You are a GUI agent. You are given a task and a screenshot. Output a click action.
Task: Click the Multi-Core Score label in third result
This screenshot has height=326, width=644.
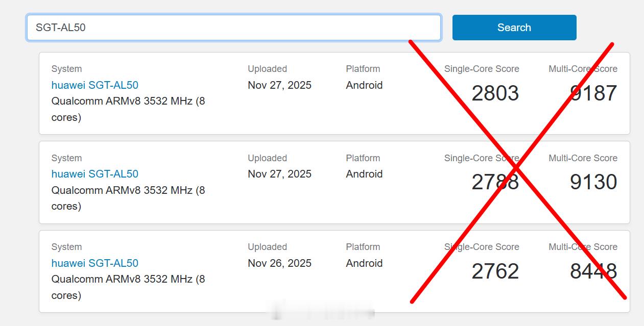pos(583,247)
